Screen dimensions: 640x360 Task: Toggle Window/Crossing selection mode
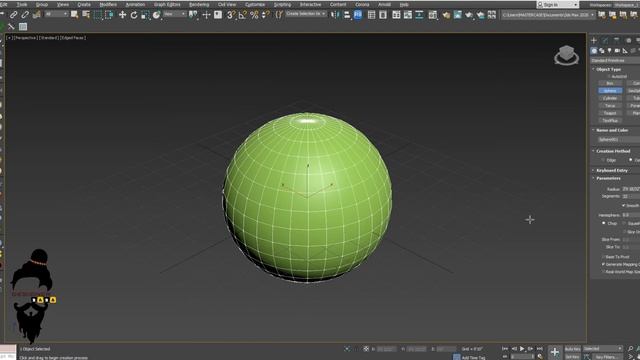click(x=109, y=15)
